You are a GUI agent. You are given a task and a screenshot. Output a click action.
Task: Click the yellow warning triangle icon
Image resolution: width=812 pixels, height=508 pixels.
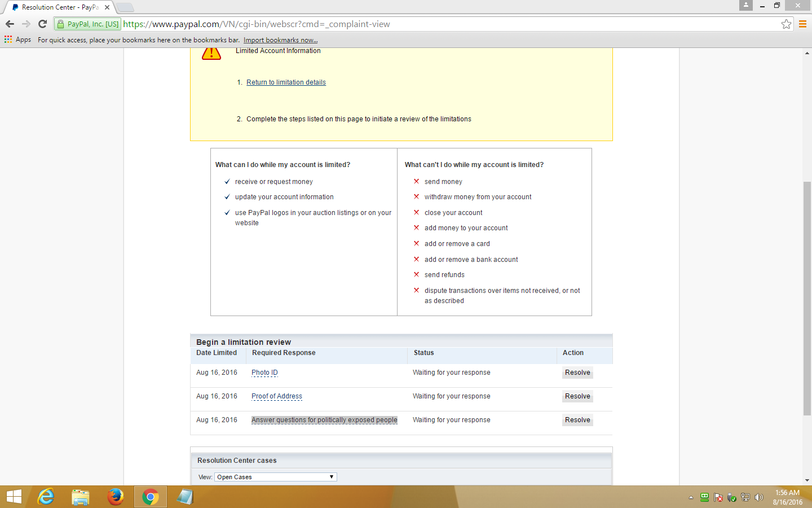(211, 53)
